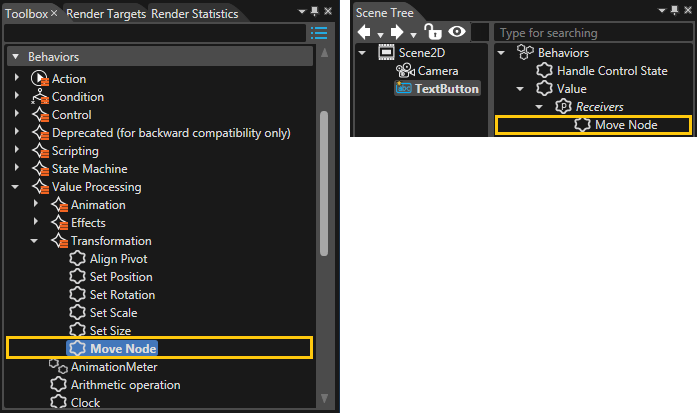Screen dimensions: 698x414
Task: Click the Set Position behavior icon
Action: [77, 277]
